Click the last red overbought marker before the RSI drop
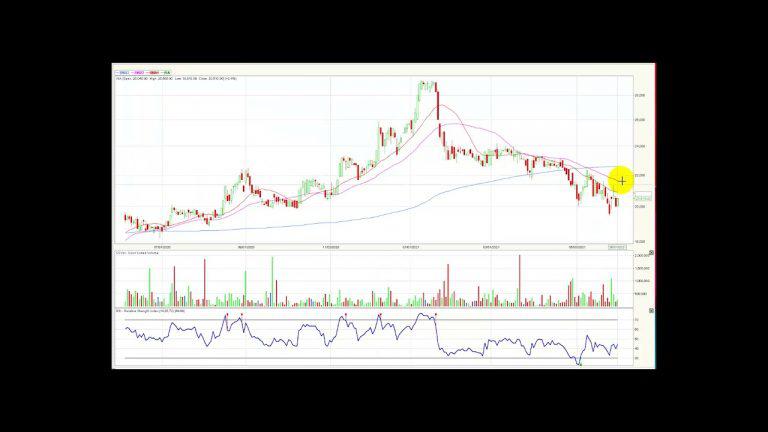The image size is (768, 432). click(435, 314)
